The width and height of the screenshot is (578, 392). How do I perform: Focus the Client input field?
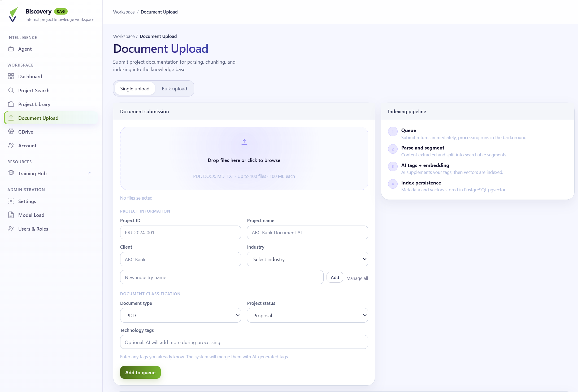(180, 259)
